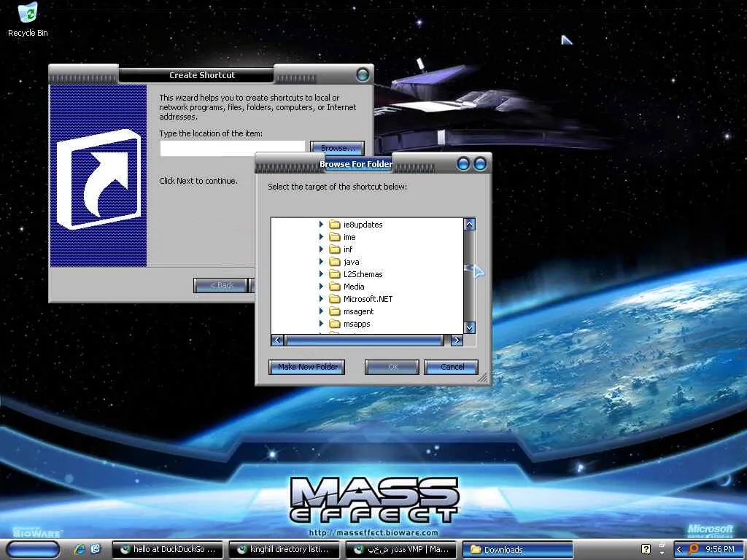Expand the inf folder node
This screenshot has height=560, width=747.
321,249
